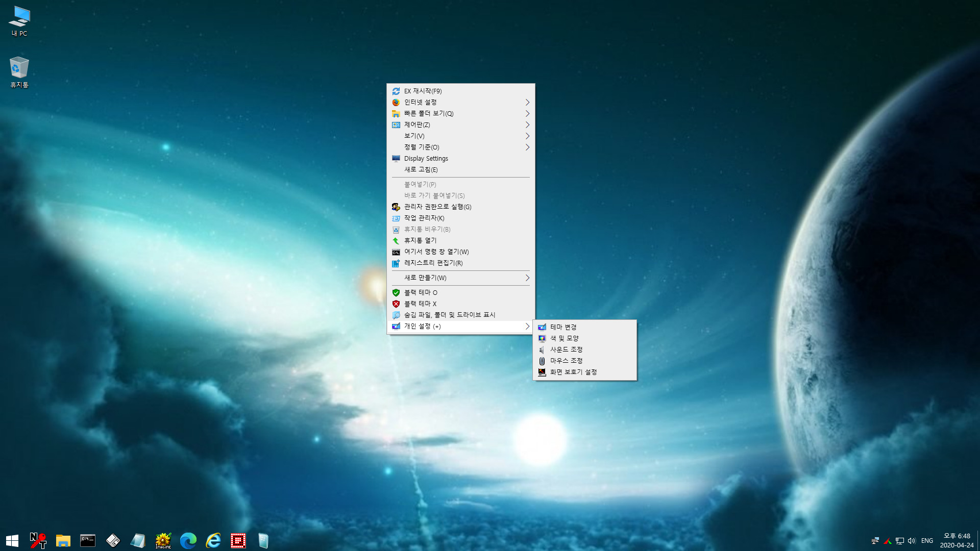Launch the Imagine sunflower app in the taskbar

(163, 541)
